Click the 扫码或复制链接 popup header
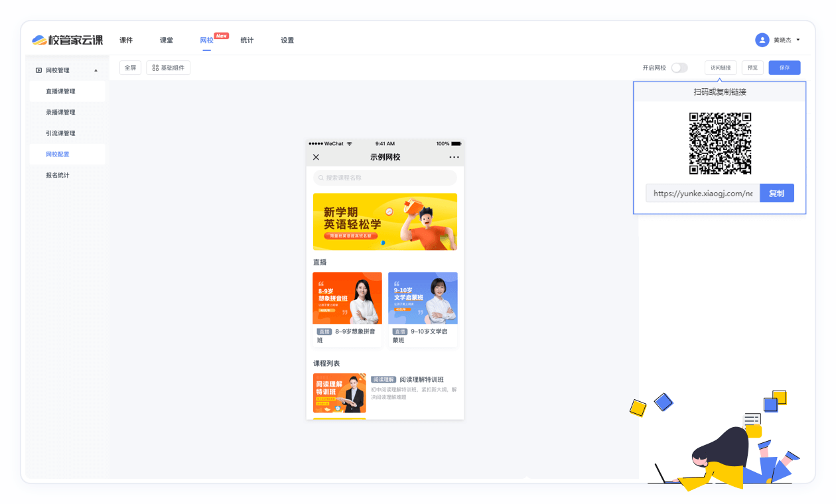 point(720,92)
